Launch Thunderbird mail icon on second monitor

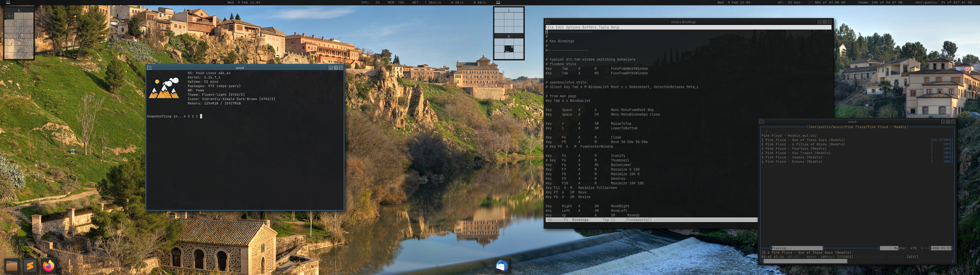pos(501,266)
